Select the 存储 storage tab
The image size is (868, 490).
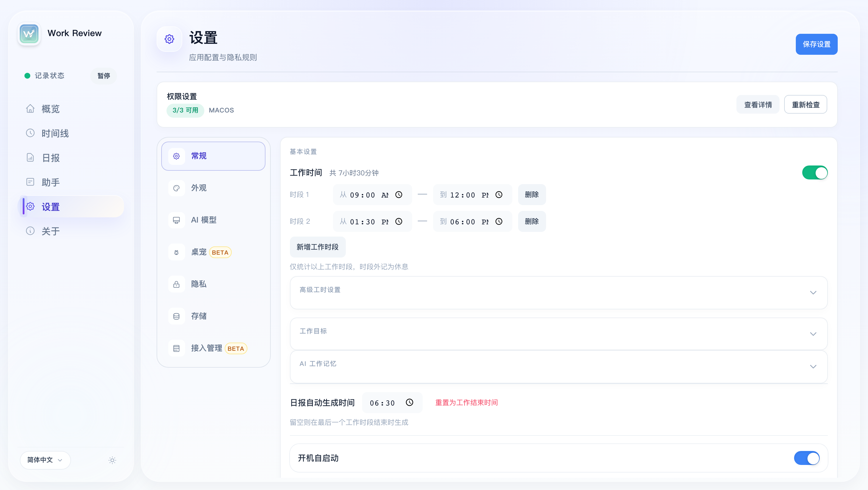(213, 316)
